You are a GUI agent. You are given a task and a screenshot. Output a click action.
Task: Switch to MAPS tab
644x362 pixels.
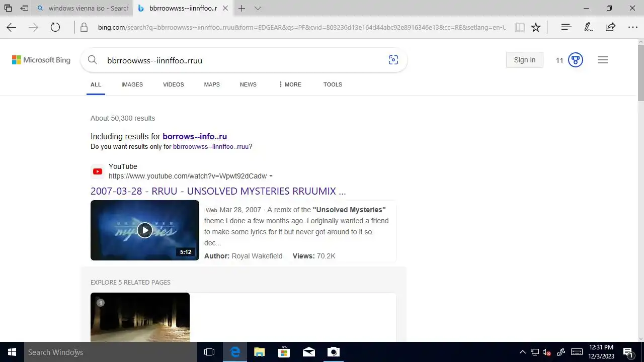[x=212, y=84]
